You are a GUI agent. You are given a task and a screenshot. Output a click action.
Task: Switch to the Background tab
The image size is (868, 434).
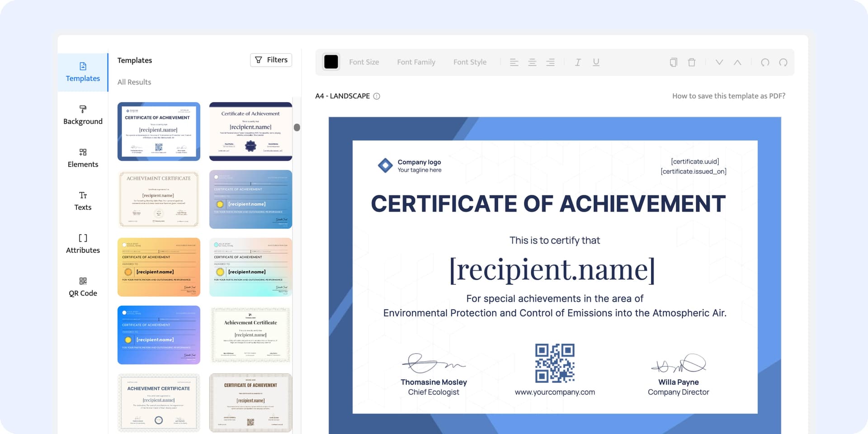click(83, 115)
